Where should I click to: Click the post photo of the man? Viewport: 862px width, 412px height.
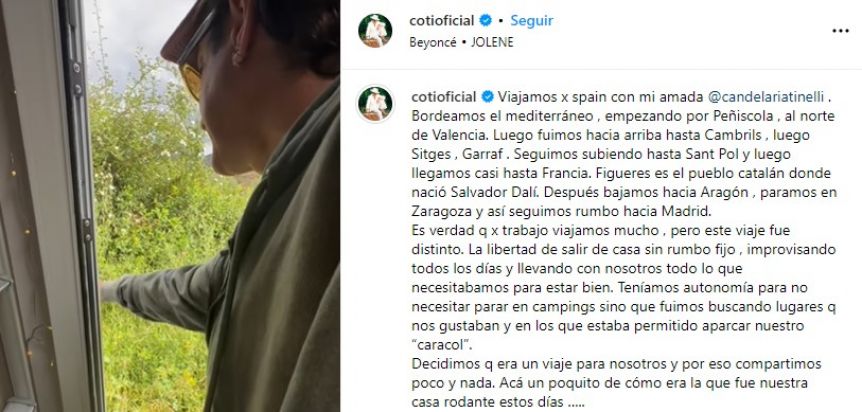pos(170,206)
